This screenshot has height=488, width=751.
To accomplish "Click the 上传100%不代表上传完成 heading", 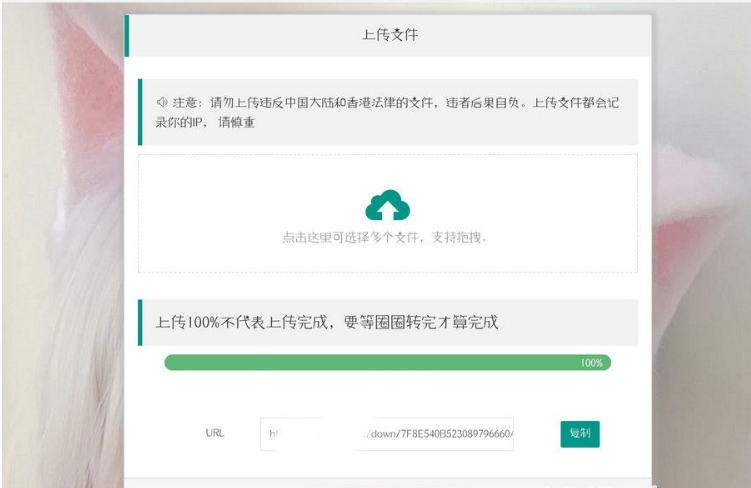I will pos(327,322).
